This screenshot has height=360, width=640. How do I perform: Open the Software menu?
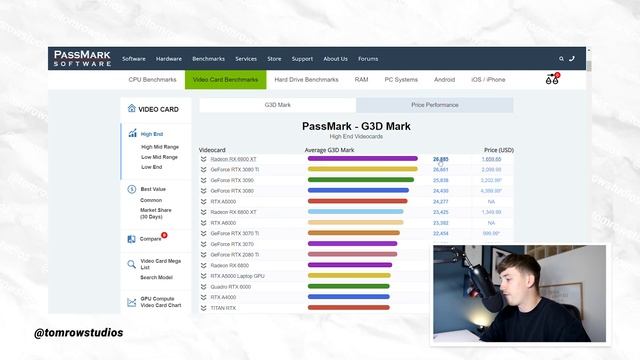133,59
